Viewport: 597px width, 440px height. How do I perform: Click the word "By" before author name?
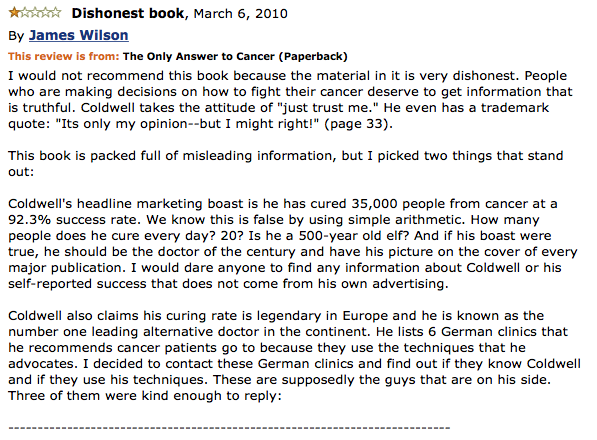coord(16,36)
